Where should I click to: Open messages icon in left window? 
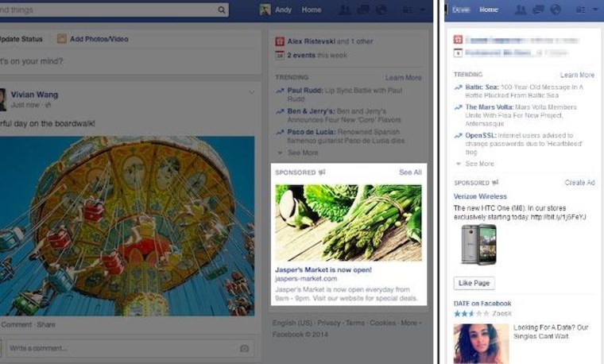coord(363,10)
